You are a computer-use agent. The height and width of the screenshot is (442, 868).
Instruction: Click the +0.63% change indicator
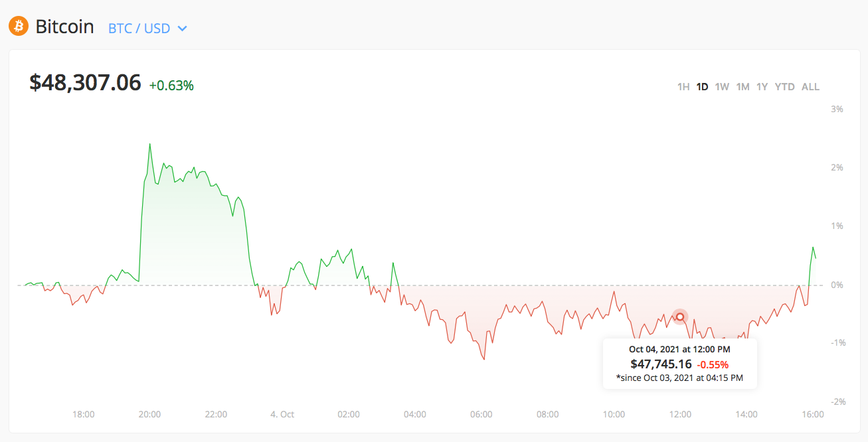tap(171, 86)
